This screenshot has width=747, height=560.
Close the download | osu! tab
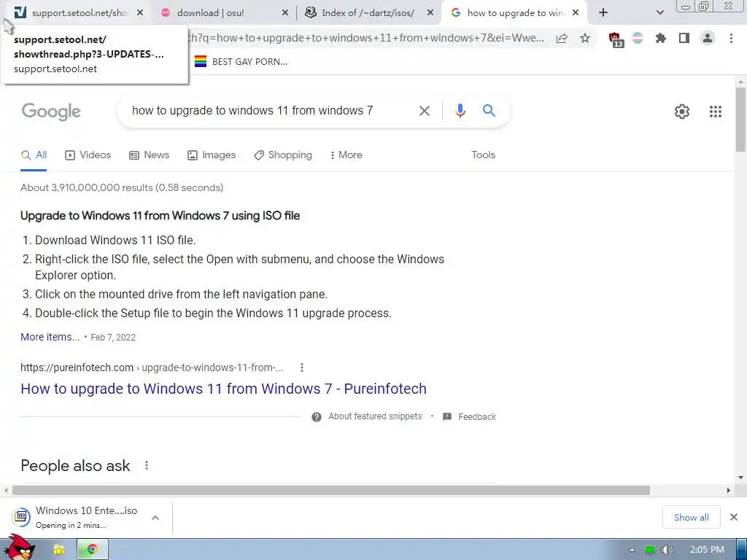point(285,13)
